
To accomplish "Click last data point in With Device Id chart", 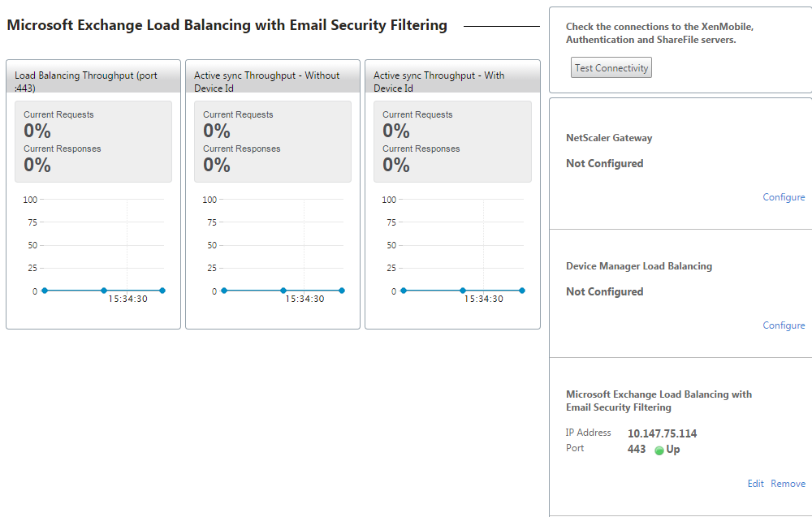I will (522, 290).
